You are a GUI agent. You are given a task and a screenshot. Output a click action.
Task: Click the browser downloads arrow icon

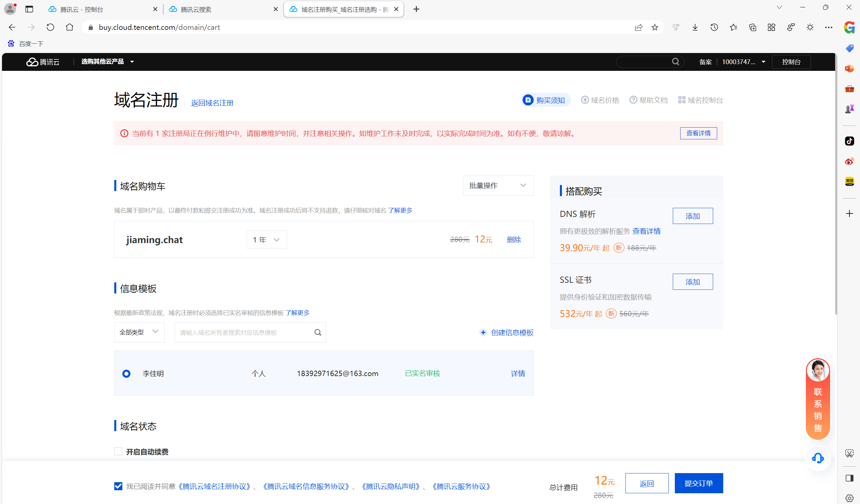695,27
